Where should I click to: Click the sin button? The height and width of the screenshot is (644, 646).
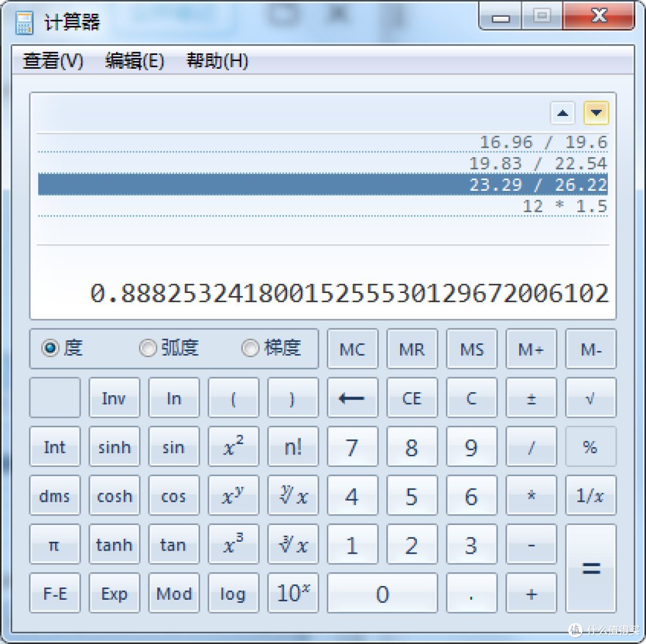[174, 447]
